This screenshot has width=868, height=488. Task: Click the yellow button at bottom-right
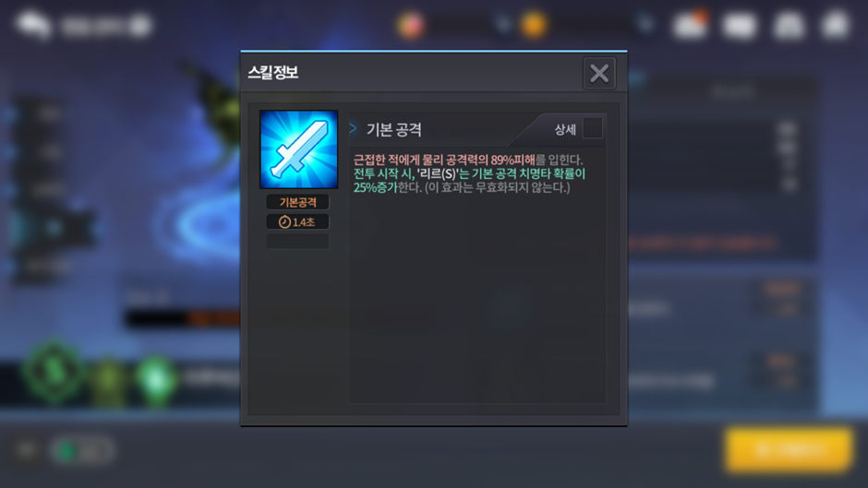[789, 450]
